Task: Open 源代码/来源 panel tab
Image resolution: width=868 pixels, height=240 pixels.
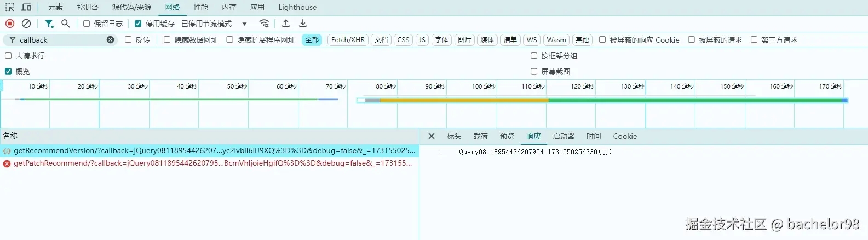Action: 132,7
